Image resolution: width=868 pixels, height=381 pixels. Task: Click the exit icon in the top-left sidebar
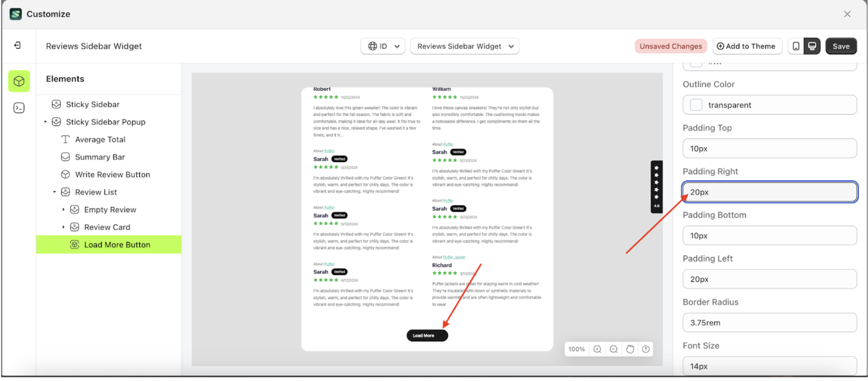[18, 45]
